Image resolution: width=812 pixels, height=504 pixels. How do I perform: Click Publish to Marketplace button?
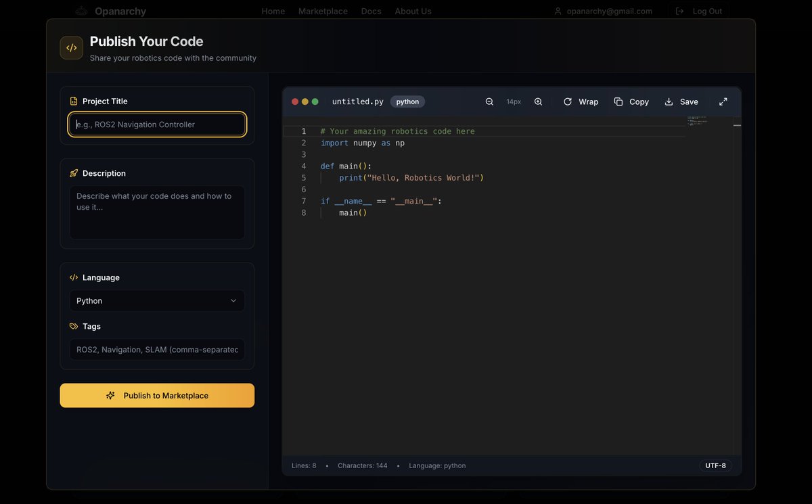click(157, 396)
